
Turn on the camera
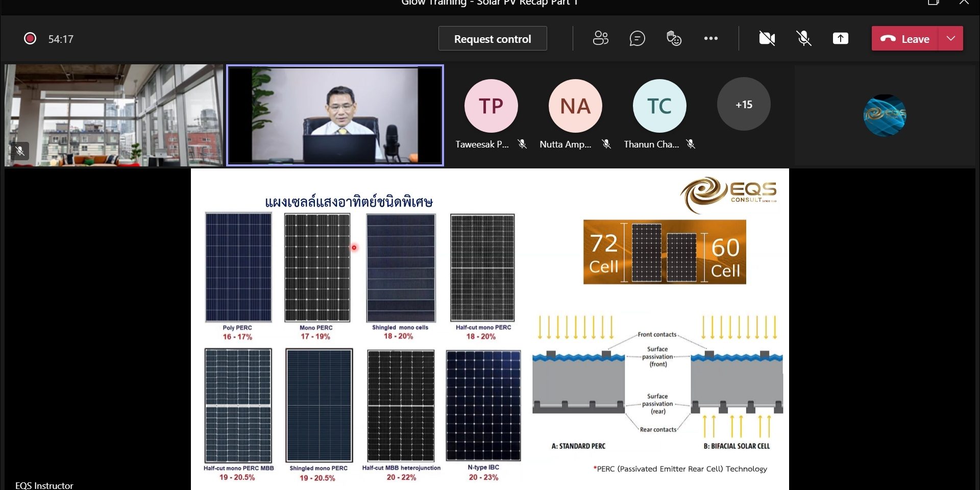tap(767, 38)
